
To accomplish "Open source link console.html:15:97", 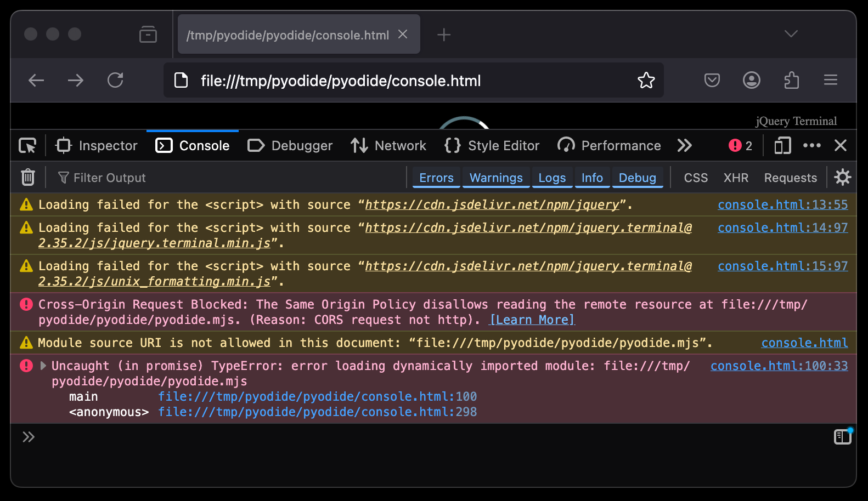I will [783, 266].
